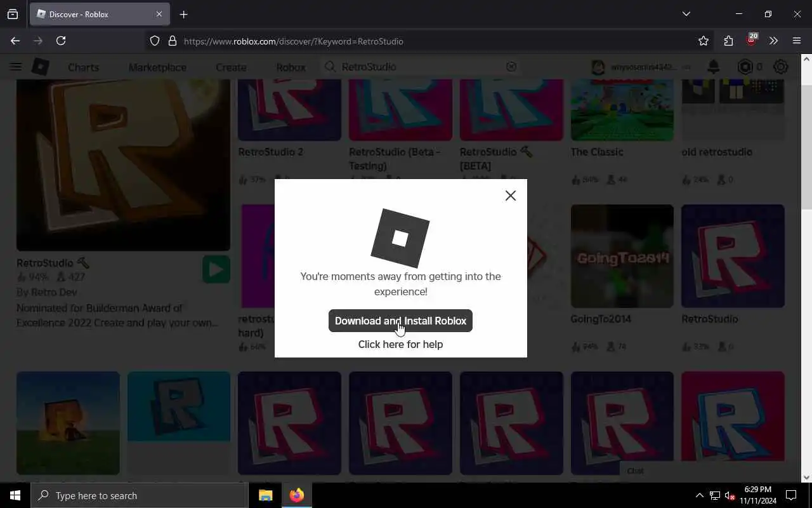Select the Discover - Roblox tab
This screenshot has width=812, height=508.
(x=100, y=14)
